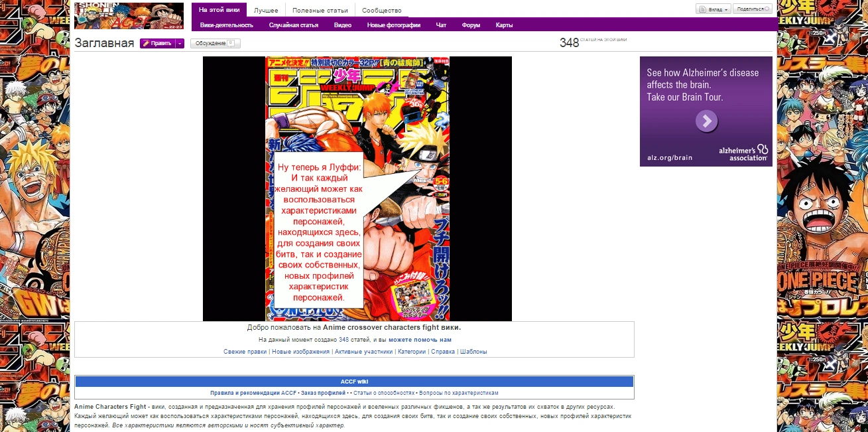The image size is (868, 432).
Task: Click the Alzheimer's Brain Tour advertisement
Action: click(x=706, y=111)
